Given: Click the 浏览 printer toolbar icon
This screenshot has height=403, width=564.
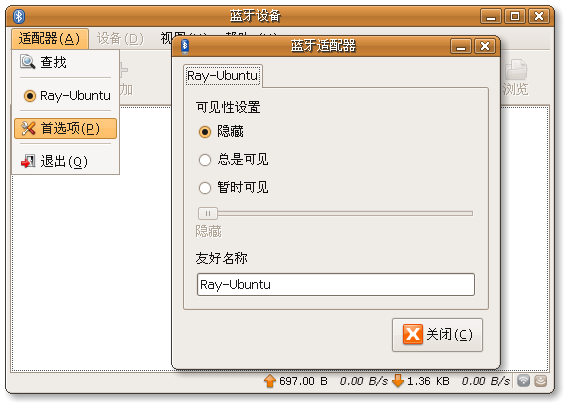Looking at the screenshot, I should point(516,70).
